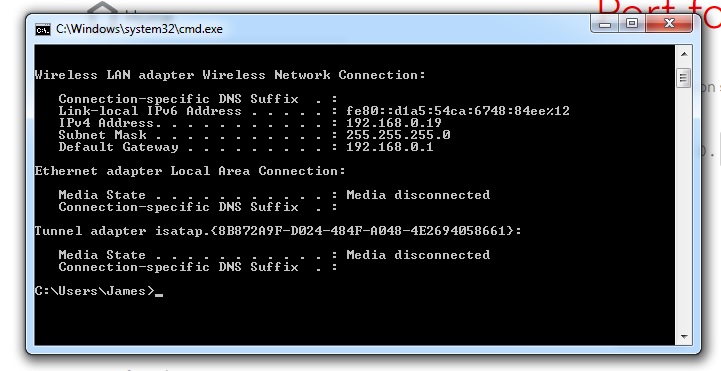Click the red heading behind the window

click(x=659, y=8)
